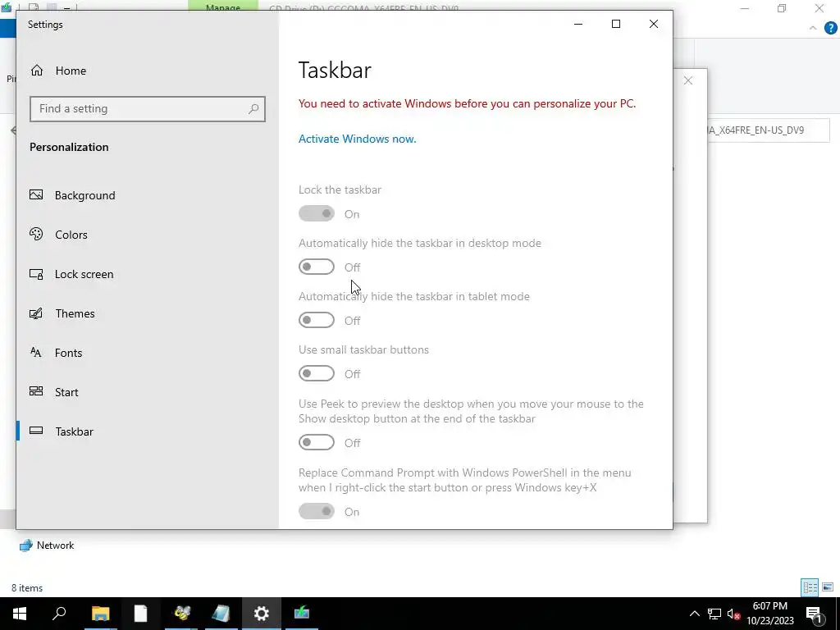Screen dimensions: 840x630
Task: Click File Explorer address bar path text
Action: pos(756,130)
